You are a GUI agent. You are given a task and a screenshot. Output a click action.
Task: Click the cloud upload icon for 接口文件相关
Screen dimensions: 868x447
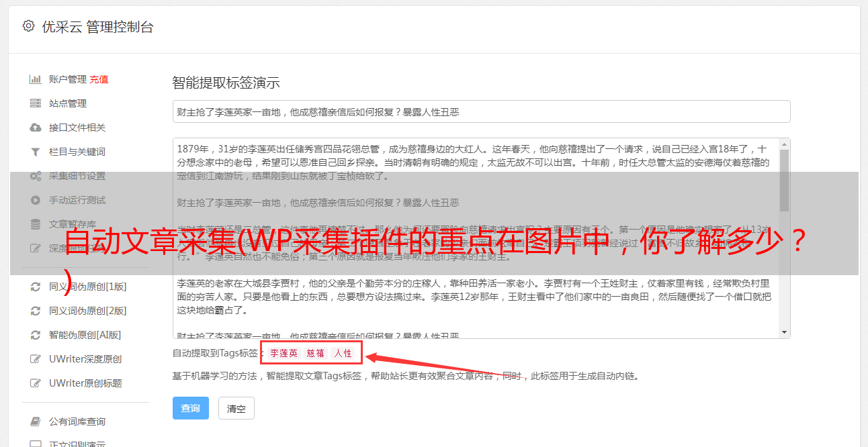[36, 128]
